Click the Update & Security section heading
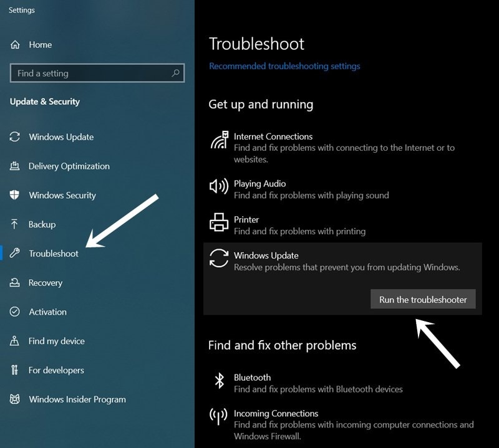Viewport: 499px width, 448px height. [x=45, y=102]
